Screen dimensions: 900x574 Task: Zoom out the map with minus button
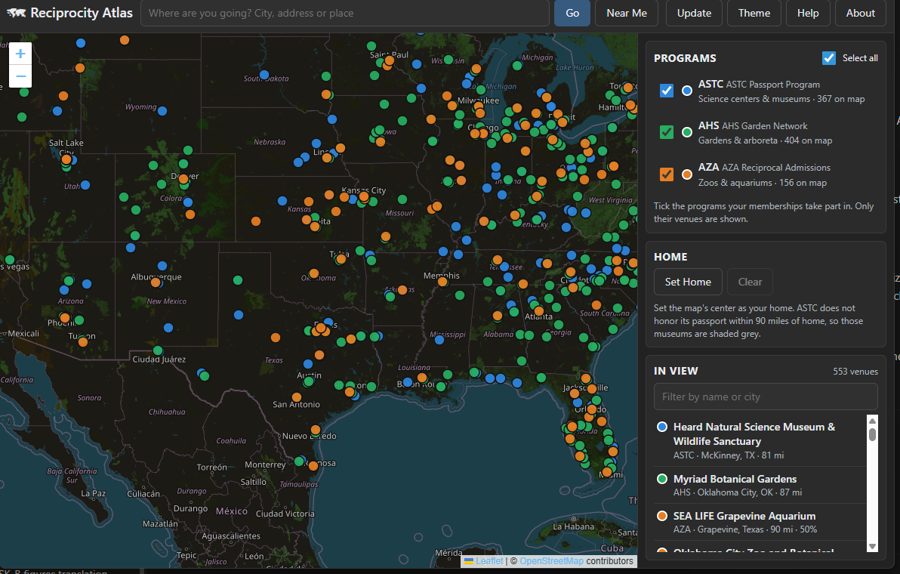click(20, 76)
